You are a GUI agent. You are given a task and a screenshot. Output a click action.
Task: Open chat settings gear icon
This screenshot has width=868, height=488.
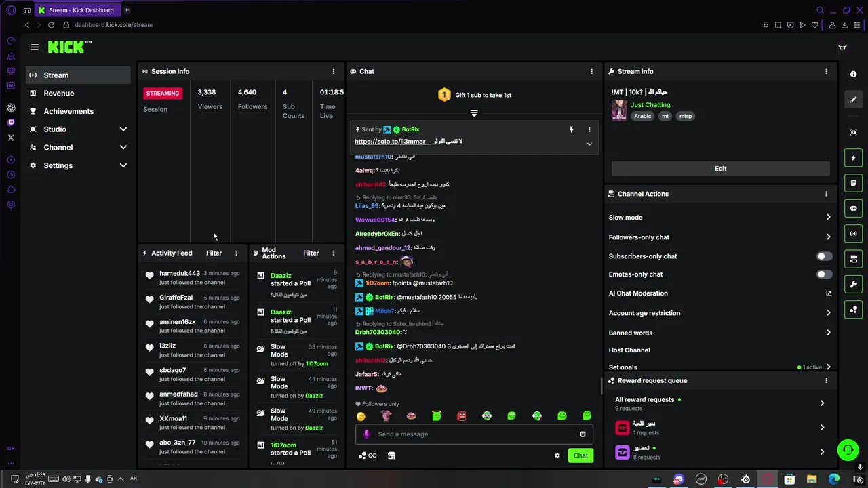point(557,455)
